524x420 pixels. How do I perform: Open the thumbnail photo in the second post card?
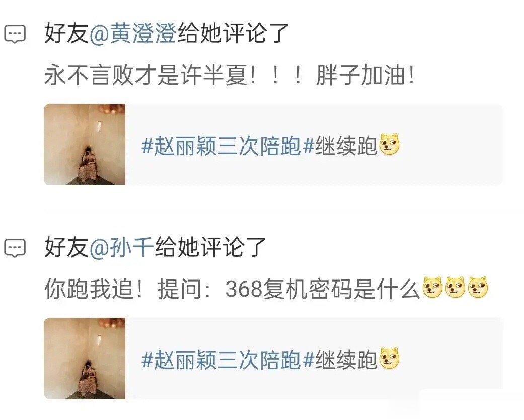tap(85, 359)
